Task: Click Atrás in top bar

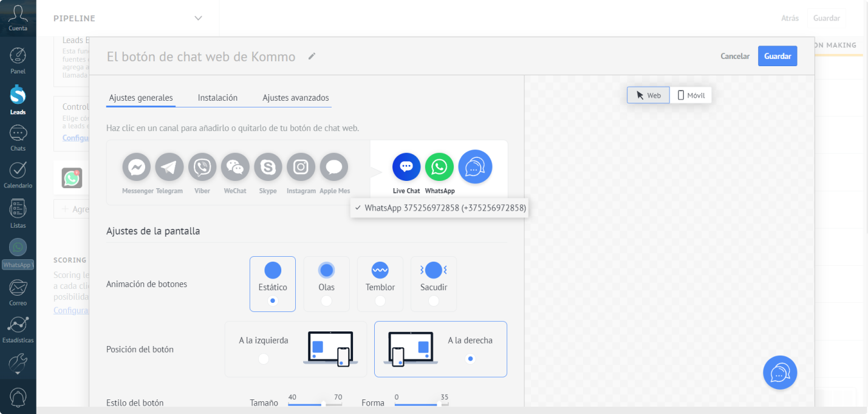Action: [790, 18]
